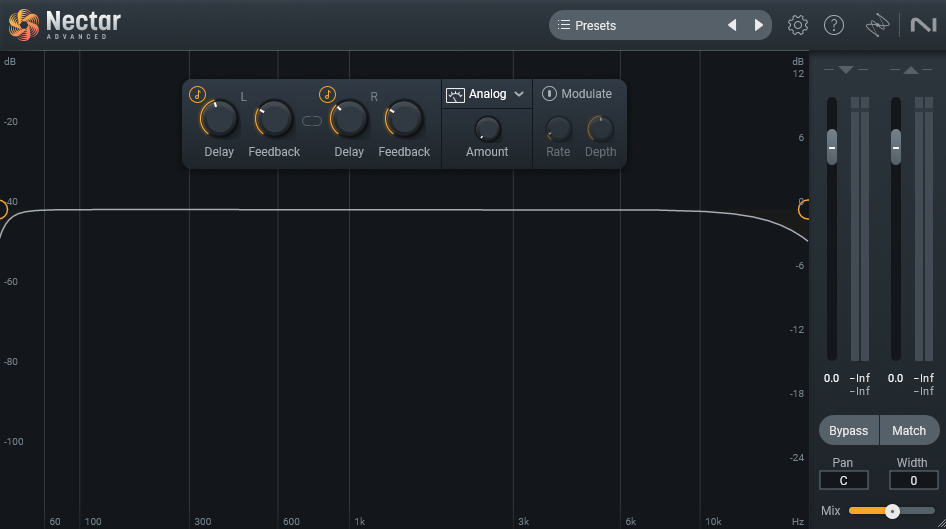
Task: Open settings gear
Action: click(798, 25)
